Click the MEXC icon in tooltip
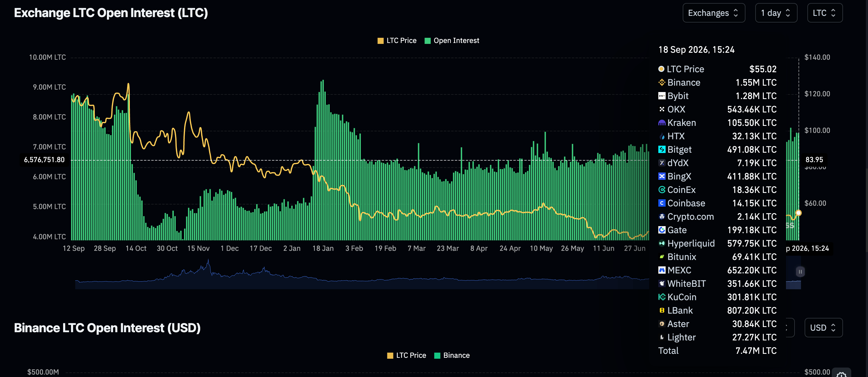The width and height of the screenshot is (868, 377). coord(662,270)
